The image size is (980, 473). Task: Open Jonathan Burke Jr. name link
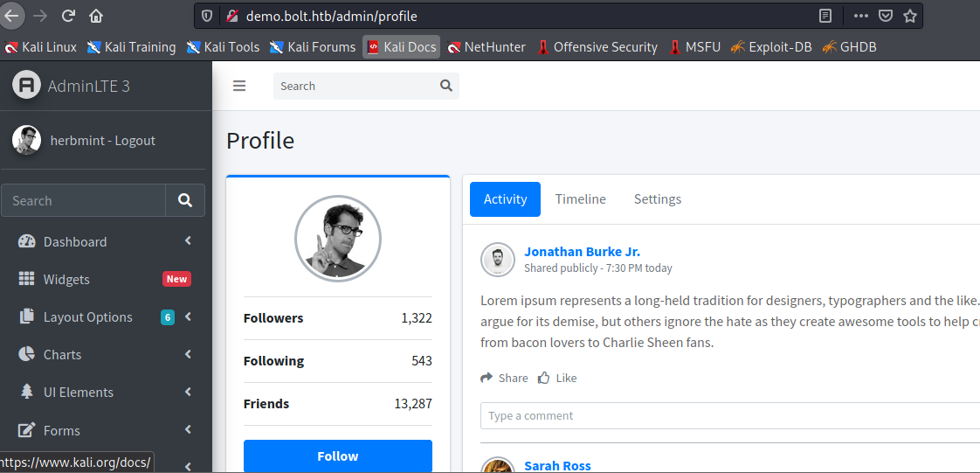coord(582,252)
